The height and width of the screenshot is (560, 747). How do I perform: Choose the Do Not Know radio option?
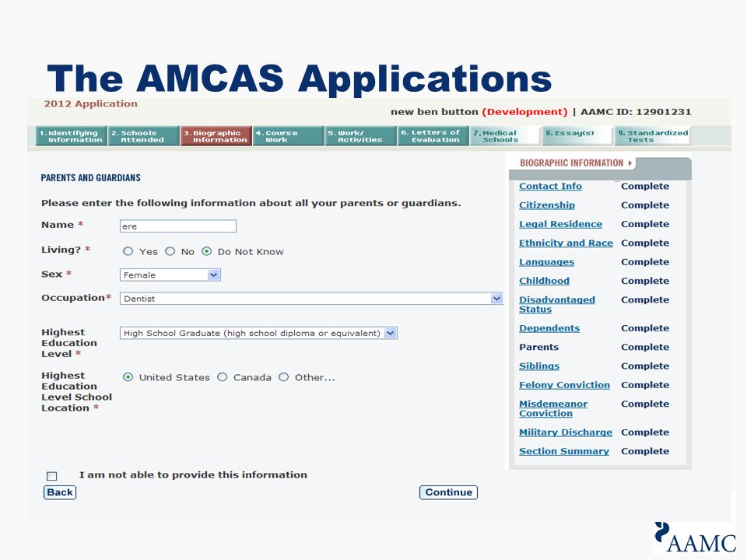click(206, 251)
